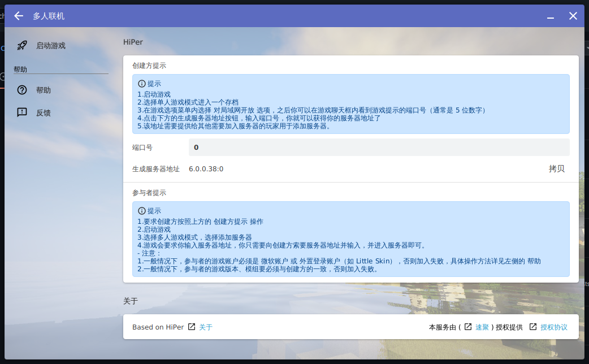This screenshot has width=589, height=364.
Task: Click the 关于 section heading
Action: (x=131, y=301)
